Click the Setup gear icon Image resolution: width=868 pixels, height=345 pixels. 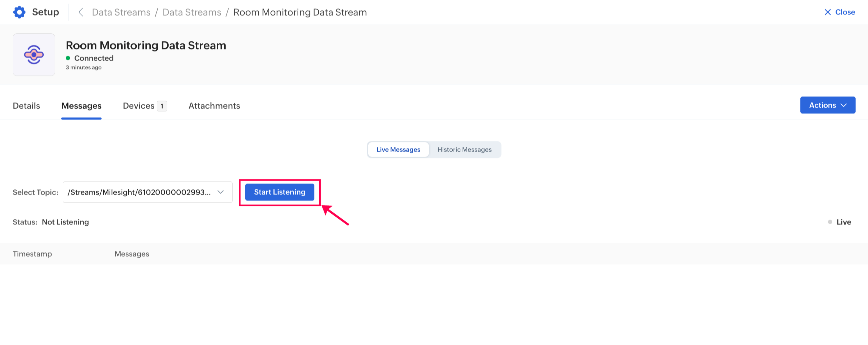(x=19, y=12)
